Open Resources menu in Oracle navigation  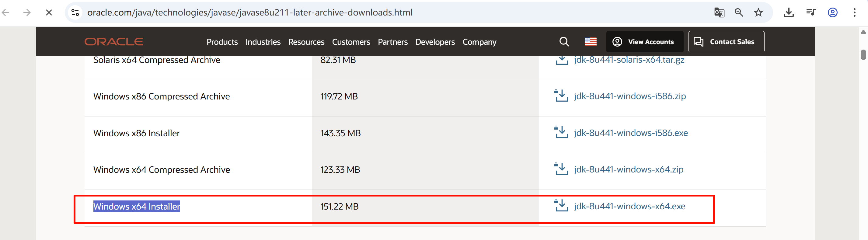coord(306,42)
